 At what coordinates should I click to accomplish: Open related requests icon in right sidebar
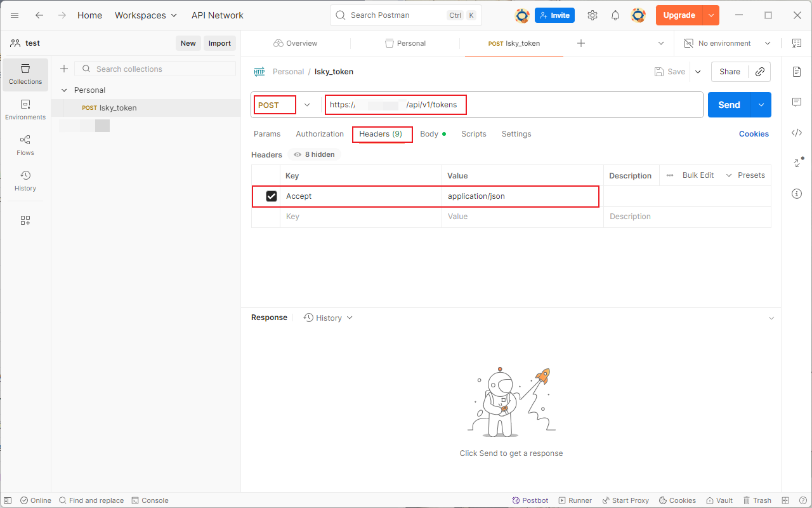click(x=797, y=163)
